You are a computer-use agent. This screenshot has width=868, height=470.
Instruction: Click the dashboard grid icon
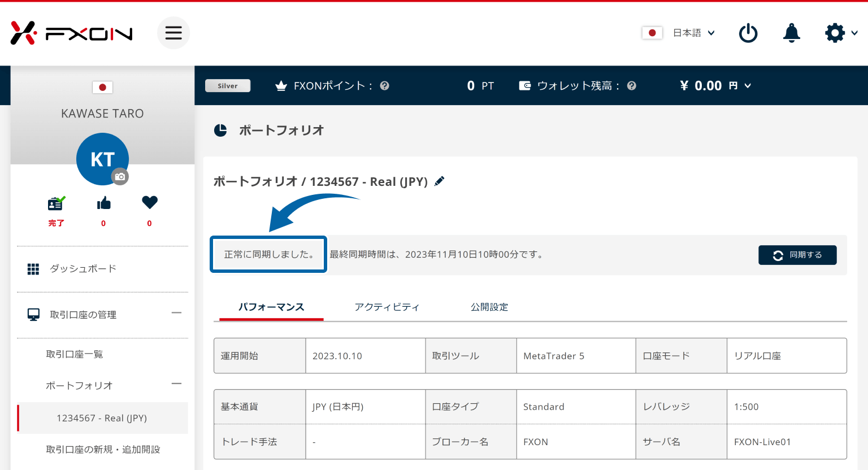point(33,269)
